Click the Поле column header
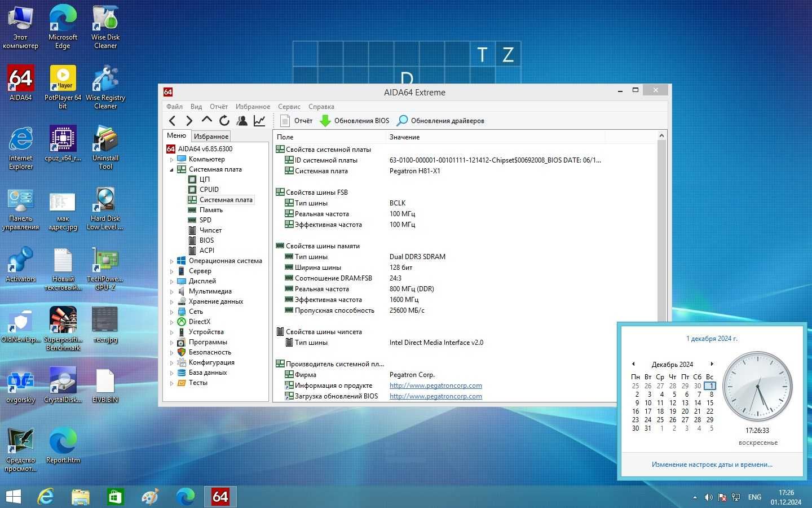The width and height of the screenshot is (812, 508). 329,137
